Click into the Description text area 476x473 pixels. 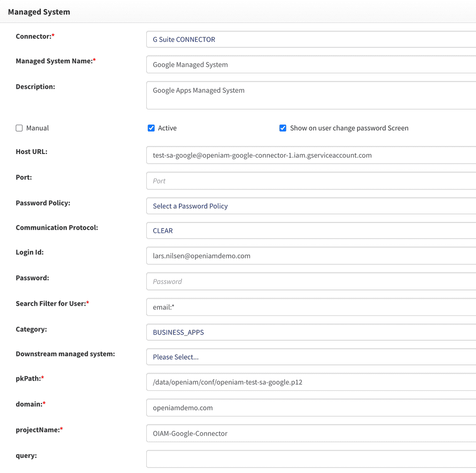[311, 95]
